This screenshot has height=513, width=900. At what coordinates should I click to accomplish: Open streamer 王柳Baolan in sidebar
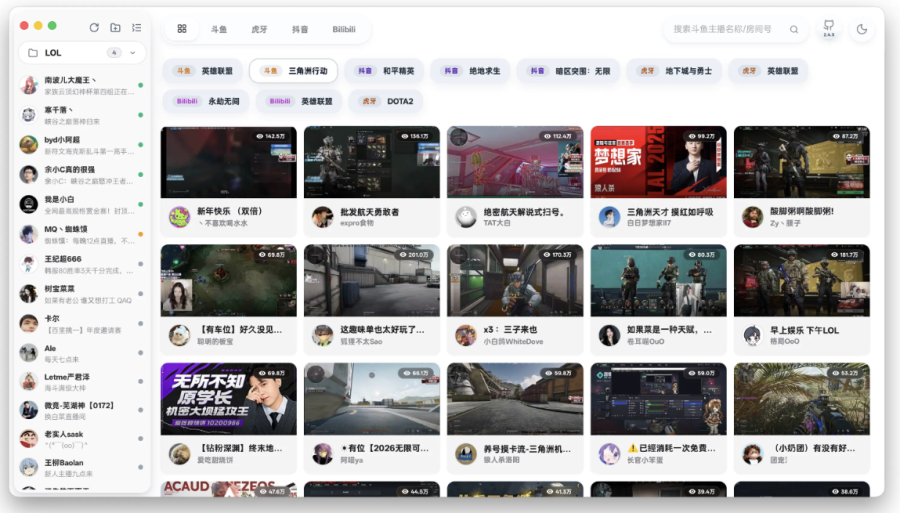tap(82, 468)
